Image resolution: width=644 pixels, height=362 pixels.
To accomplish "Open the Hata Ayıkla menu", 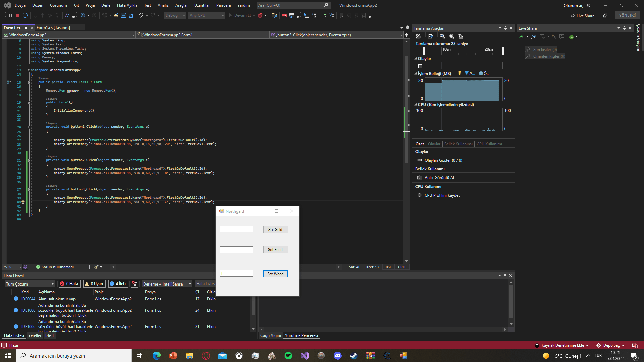I will (127, 5).
